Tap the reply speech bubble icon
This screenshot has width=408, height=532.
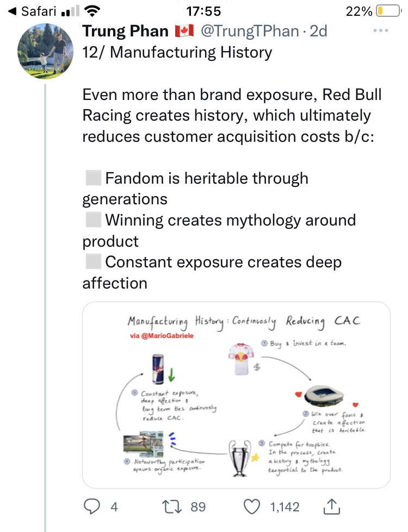92,506
